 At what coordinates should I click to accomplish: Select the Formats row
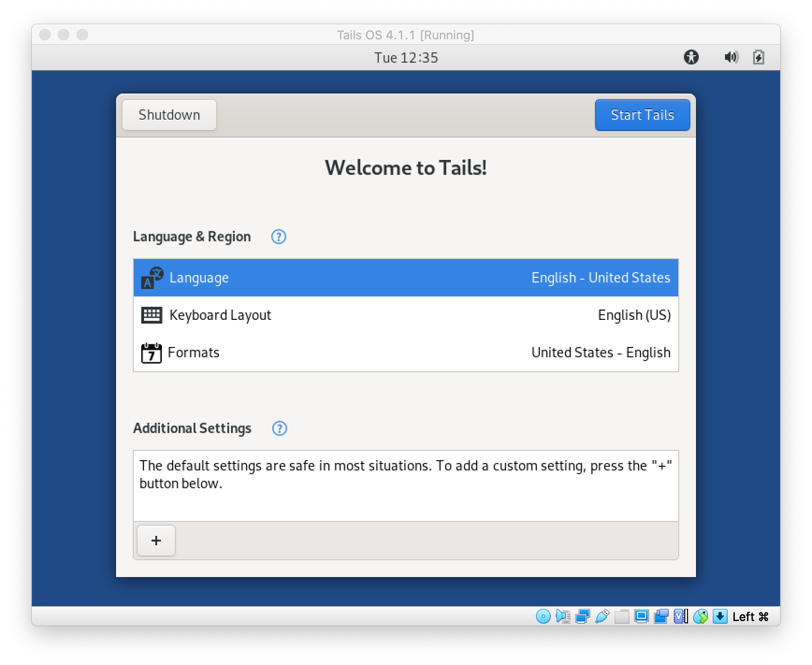406,353
